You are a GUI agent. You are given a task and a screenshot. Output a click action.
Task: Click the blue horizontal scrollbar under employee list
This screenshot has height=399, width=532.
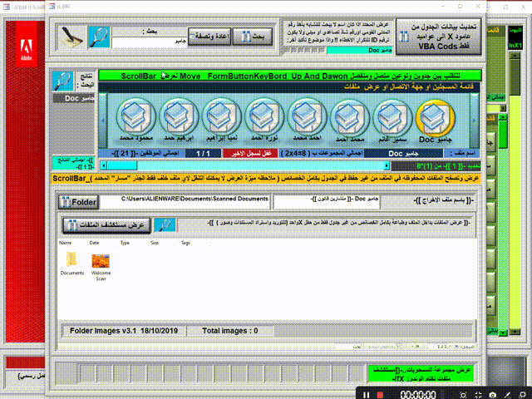point(291,165)
